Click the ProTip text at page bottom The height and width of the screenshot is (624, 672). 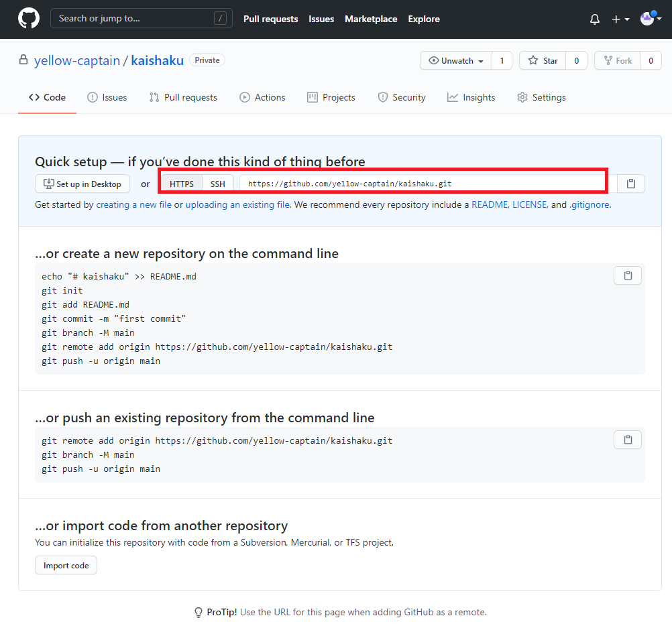coord(346,612)
